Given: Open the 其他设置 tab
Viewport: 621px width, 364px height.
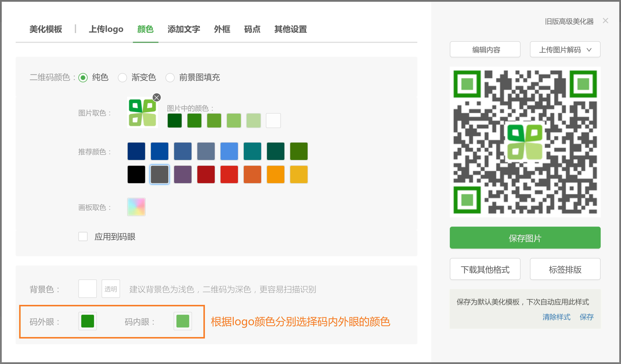Looking at the screenshot, I should [x=291, y=29].
